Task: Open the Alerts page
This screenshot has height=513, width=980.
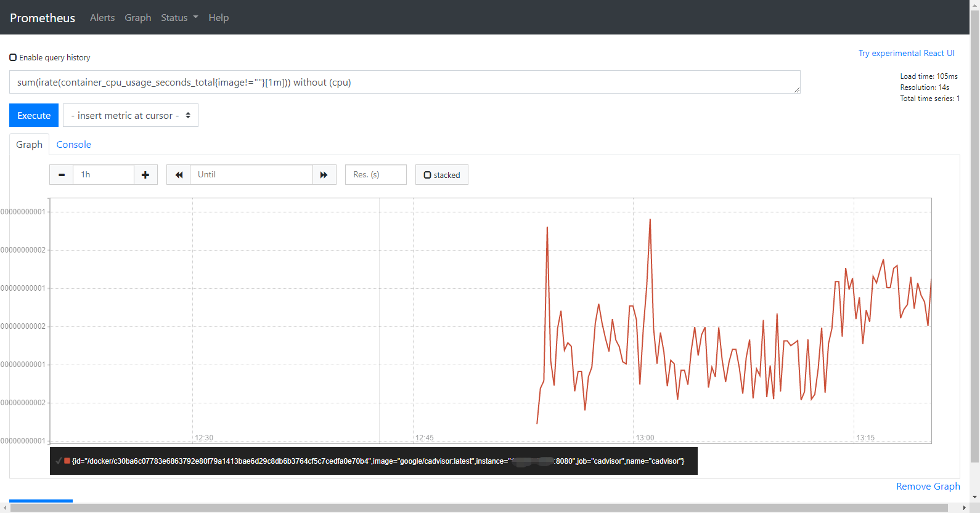Action: point(102,18)
